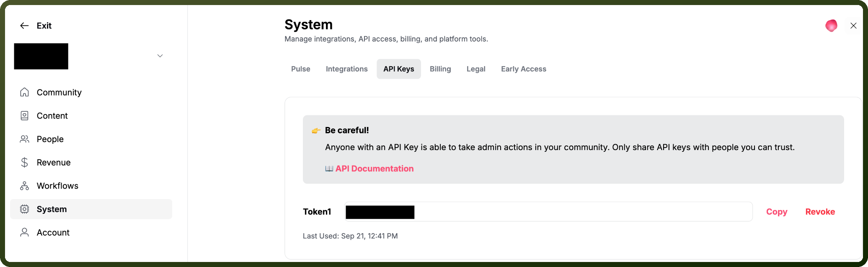Open the pink avatar profile icon
Screen dimensions: 868x267
click(x=831, y=26)
